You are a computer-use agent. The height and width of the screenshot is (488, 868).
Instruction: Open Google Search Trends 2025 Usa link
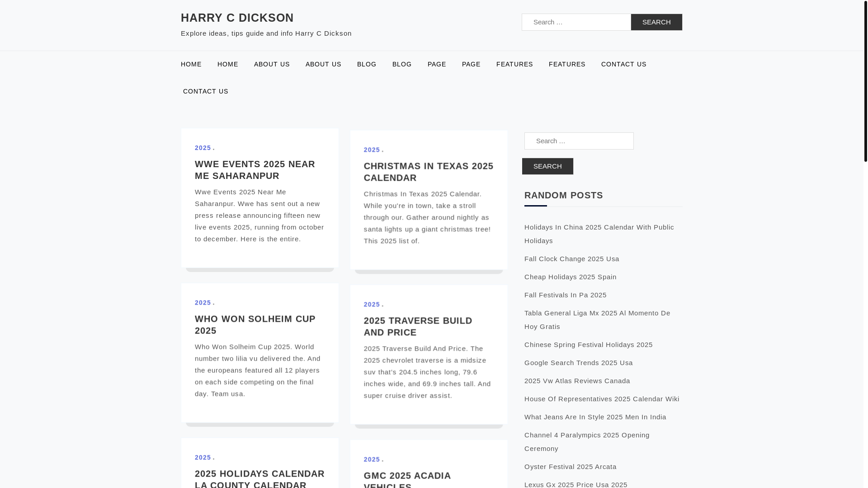click(579, 363)
